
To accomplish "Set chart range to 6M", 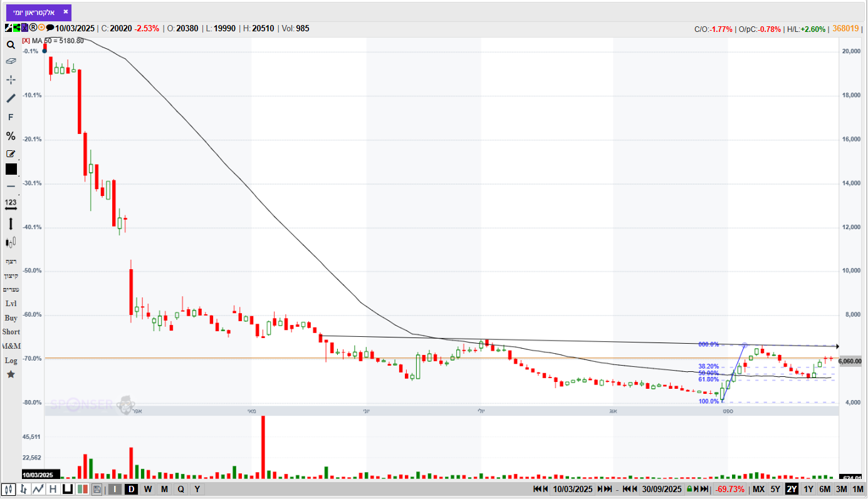I will click(x=825, y=489).
